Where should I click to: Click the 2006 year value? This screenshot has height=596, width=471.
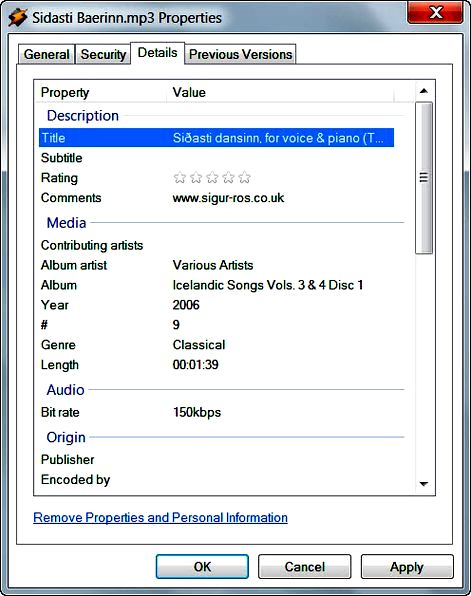186,305
